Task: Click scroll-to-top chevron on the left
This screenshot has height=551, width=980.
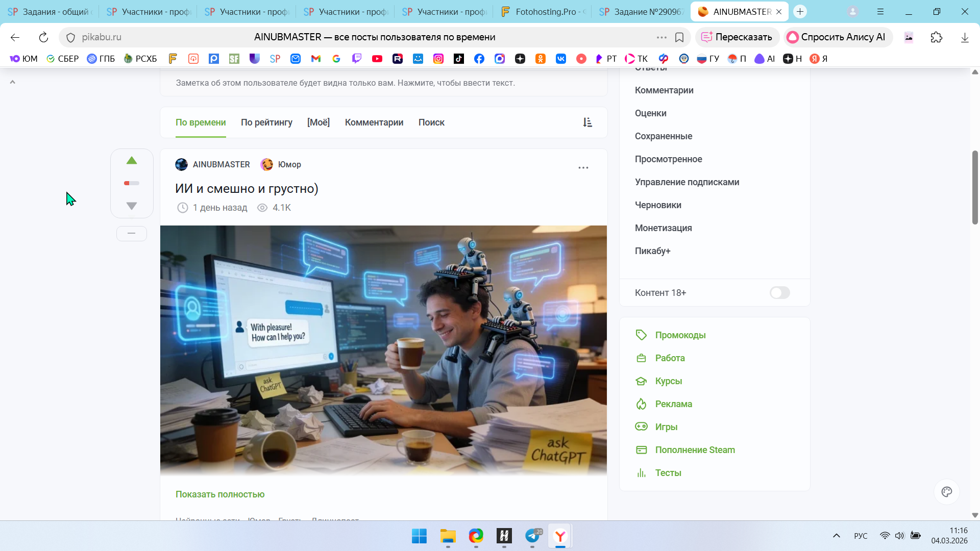Action: coord(13,82)
